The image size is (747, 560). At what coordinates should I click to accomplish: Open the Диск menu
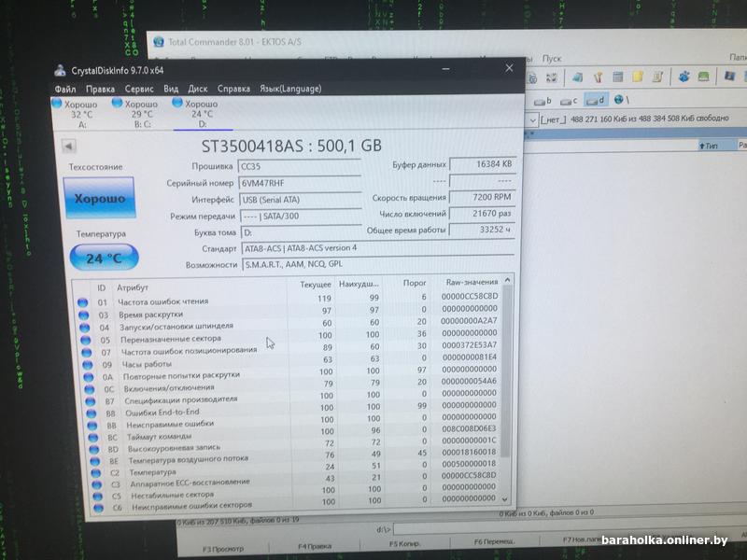[198, 89]
